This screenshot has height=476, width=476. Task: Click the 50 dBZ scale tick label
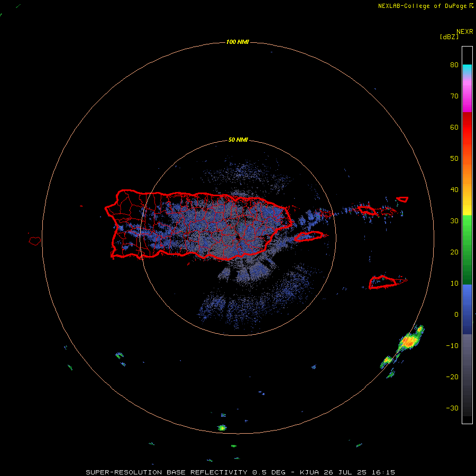tap(454, 159)
